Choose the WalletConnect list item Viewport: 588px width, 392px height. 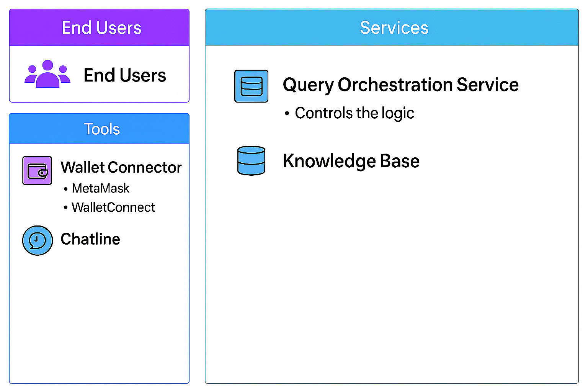tap(113, 207)
